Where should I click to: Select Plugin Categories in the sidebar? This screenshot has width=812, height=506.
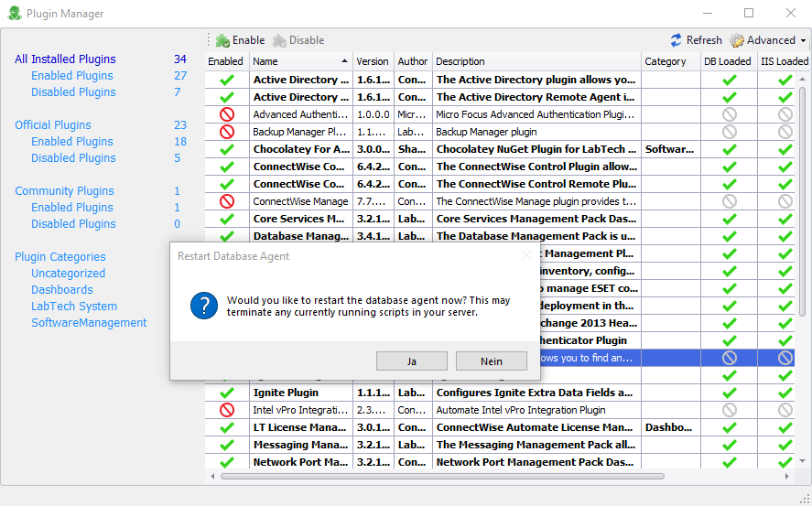(x=60, y=257)
